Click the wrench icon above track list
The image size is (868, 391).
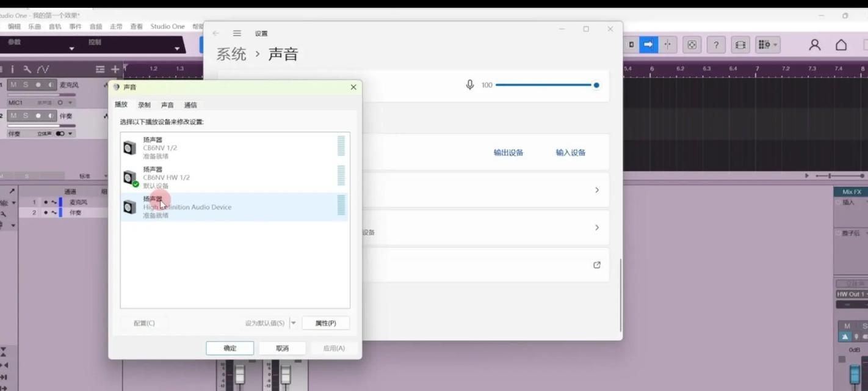(x=27, y=69)
